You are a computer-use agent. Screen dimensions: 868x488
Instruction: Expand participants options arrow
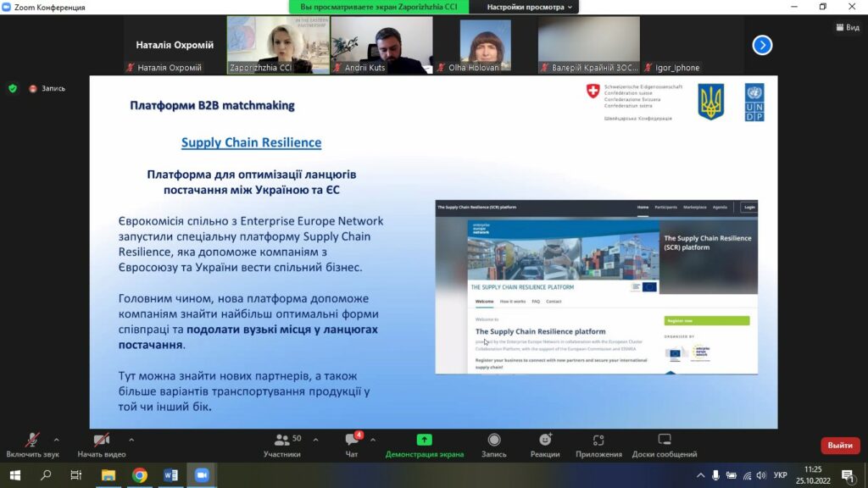pos(315,440)
